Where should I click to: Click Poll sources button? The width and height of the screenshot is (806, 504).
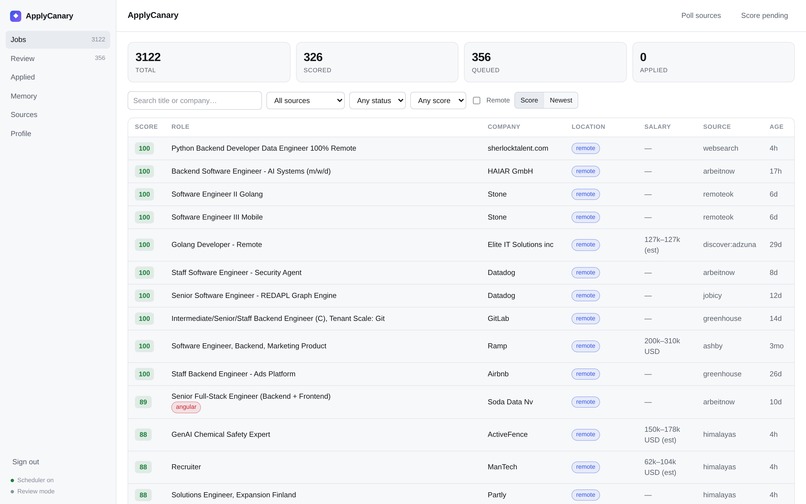point(701,15)
